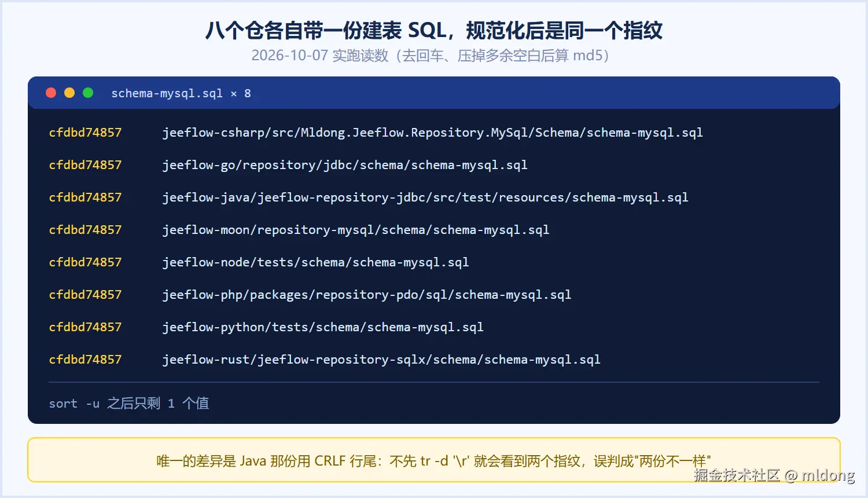Click the cfdbd74857 hash beside the jeeflow-csharp path
Viewport: 868px width, 498px height.
(x=86, y=133)
